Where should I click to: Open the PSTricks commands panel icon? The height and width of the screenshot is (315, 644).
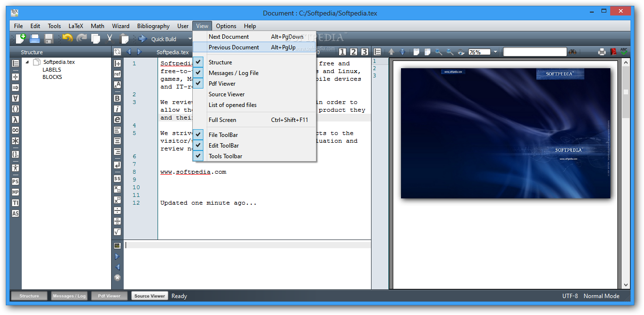15,181
